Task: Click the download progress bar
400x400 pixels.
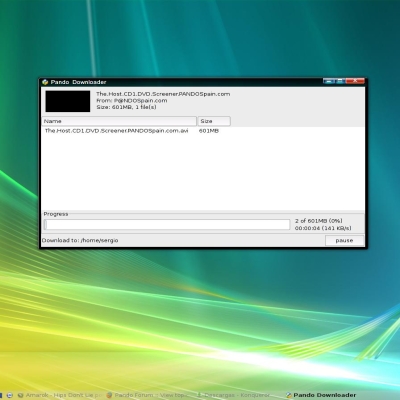Action: 167,224
